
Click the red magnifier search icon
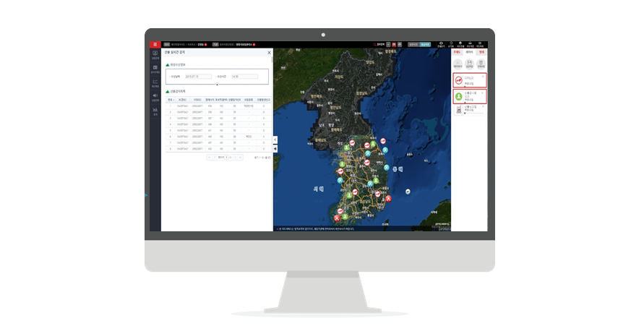(x=374, y=44)
